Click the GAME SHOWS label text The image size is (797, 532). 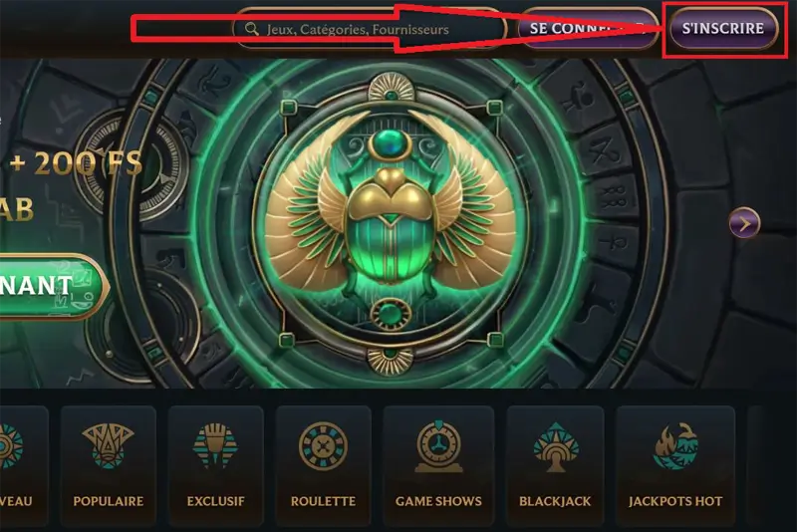(x=438, y=501)
